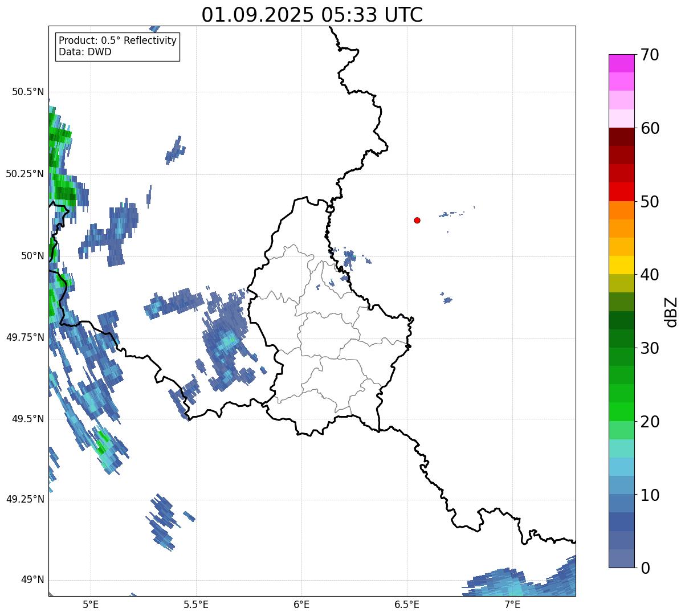Click the 49.25°N latitude label
Viewport: 685px width, 616px height.
[x=25, y=499]
